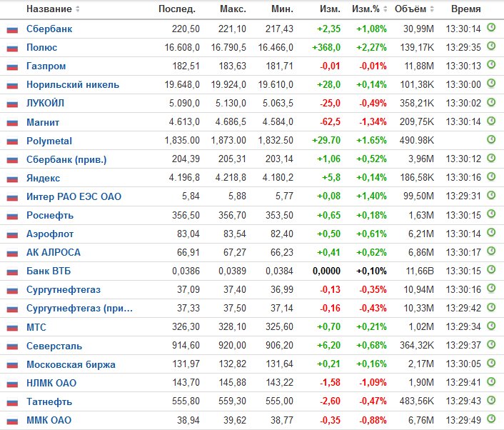Open the Московская биржа stock link
This screenshot has width=504, height=430.
(71, 365)
